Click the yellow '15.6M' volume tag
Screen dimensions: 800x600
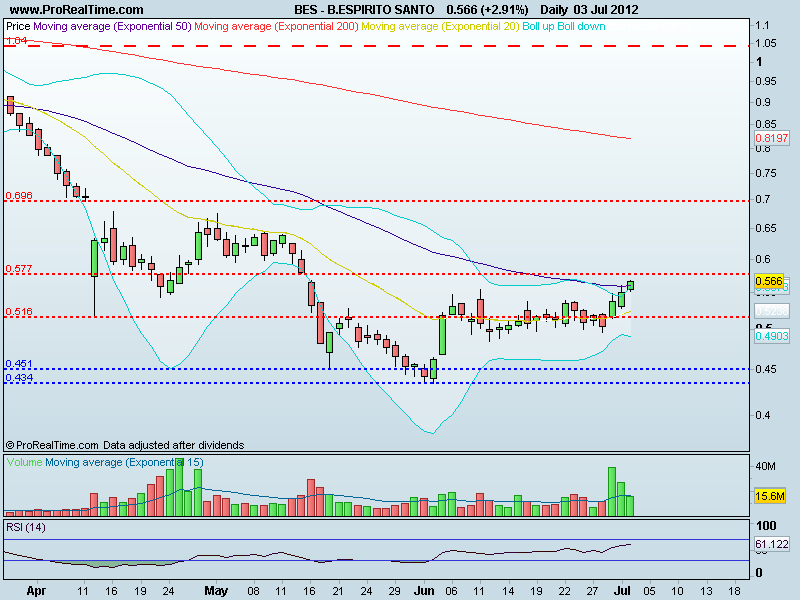pos(770,496)
